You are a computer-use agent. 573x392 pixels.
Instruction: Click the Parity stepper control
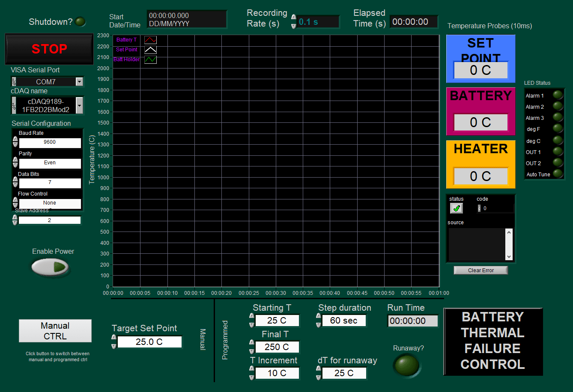coord(15,162)
